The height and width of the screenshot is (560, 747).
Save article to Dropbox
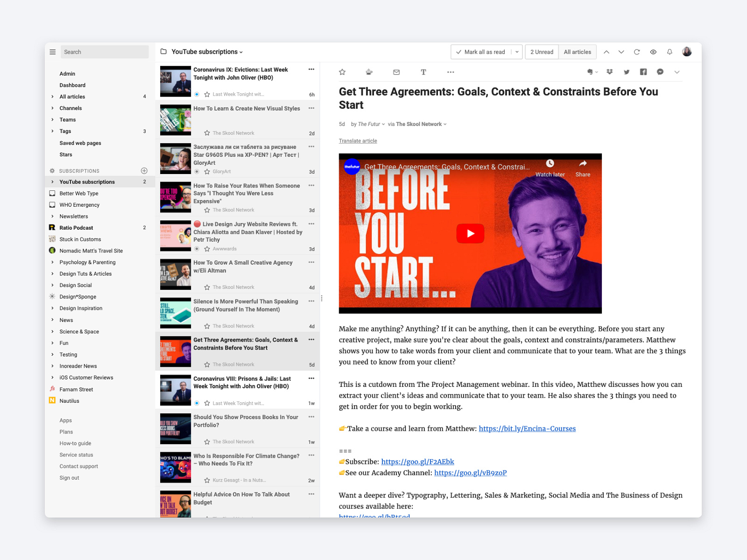pos(610,72)
